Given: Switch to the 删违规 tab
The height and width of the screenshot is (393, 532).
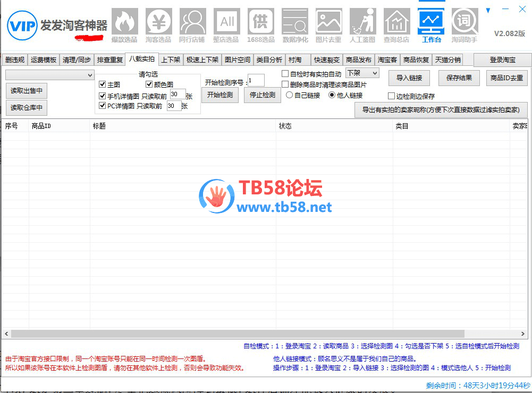Looking at the screenshot, I should pos(15,60).
